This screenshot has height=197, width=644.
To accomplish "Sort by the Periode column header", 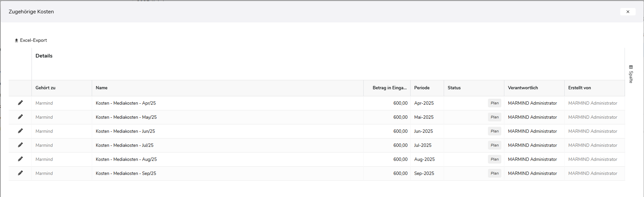I will click(422, 88).
